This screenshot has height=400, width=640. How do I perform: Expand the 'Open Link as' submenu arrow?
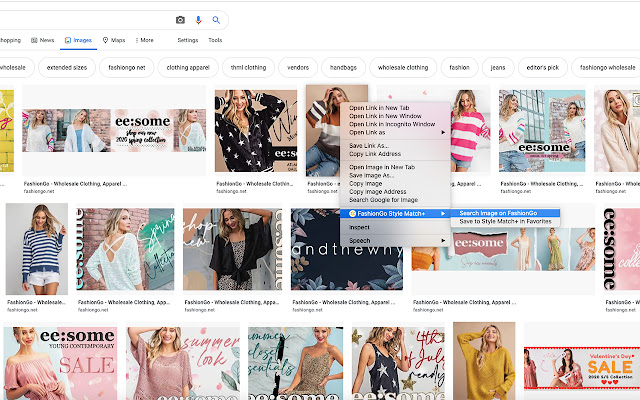pyautogui.click(x=443, y=132)
